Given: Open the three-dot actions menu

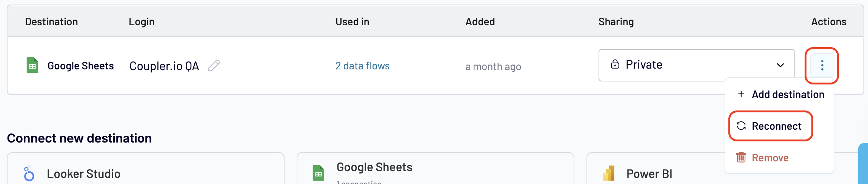Looking at the screenshot, I should (822, 65).
